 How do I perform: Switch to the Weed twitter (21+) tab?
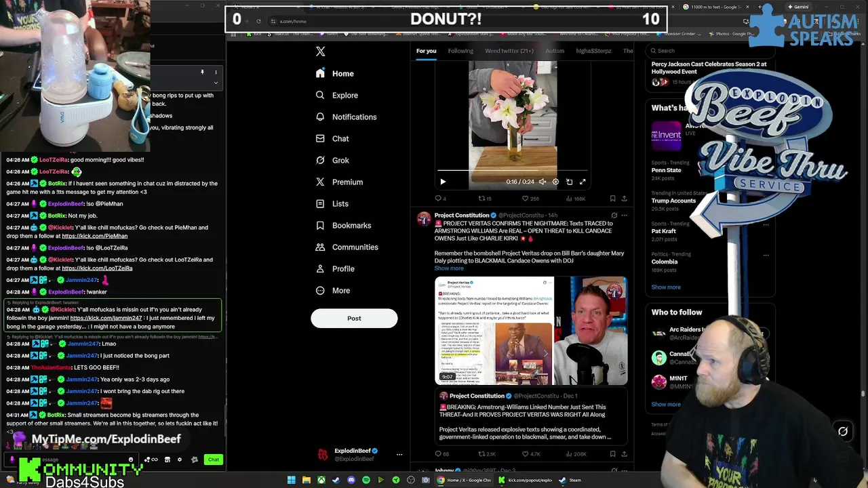(x=509, y=51)
